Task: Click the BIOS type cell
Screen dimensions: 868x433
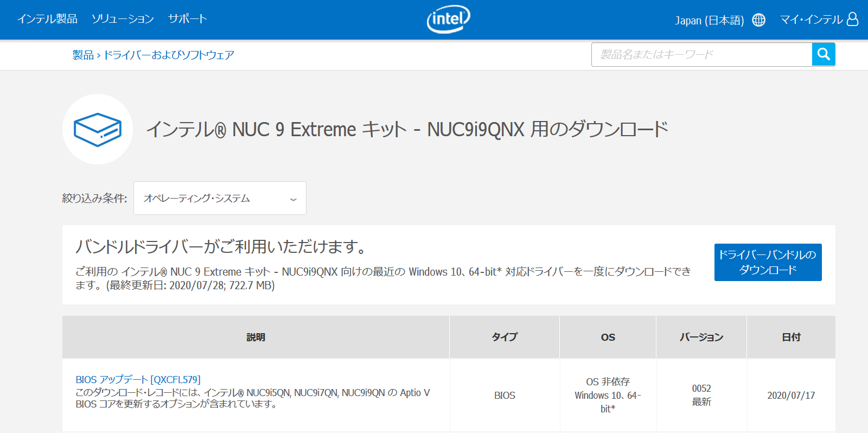Action: point(505,396)
